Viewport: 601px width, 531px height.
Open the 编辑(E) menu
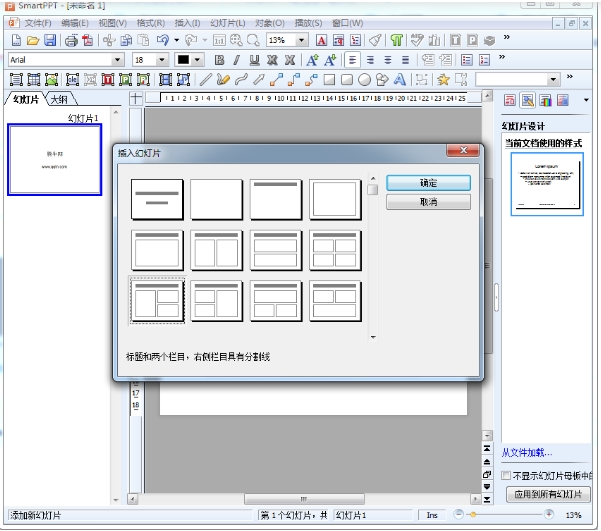click(x=75, y=23)
